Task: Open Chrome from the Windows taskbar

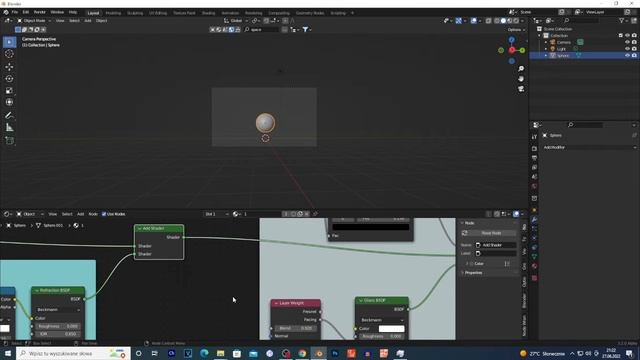Action: 302,353
